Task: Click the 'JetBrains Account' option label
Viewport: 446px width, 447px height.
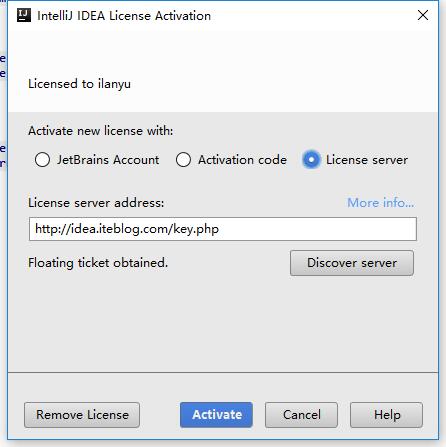Action: 108,160
